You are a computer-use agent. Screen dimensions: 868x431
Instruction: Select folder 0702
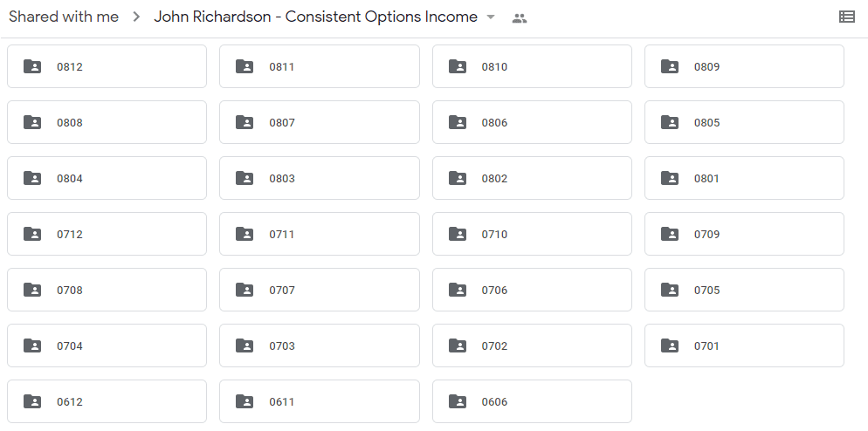coord(532,345)
